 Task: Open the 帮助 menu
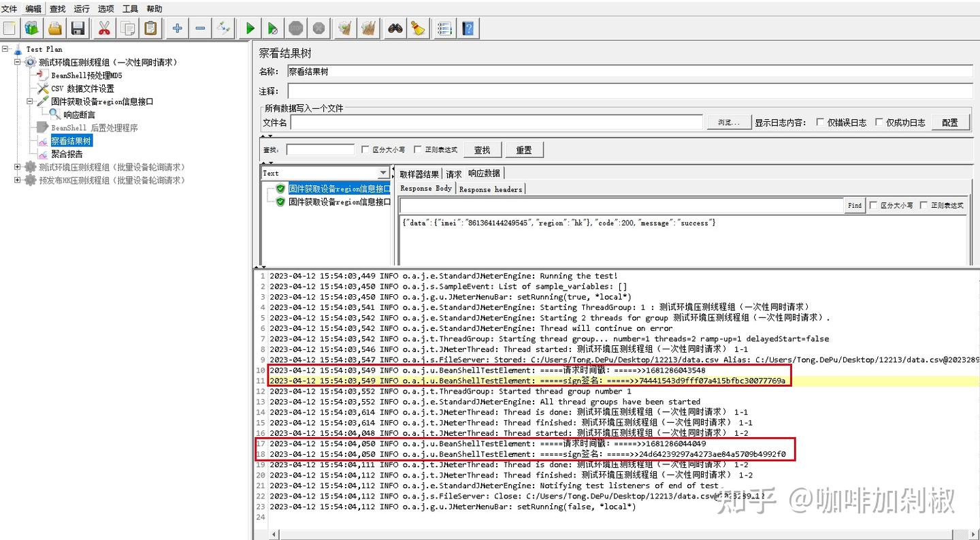coord(154,9)
